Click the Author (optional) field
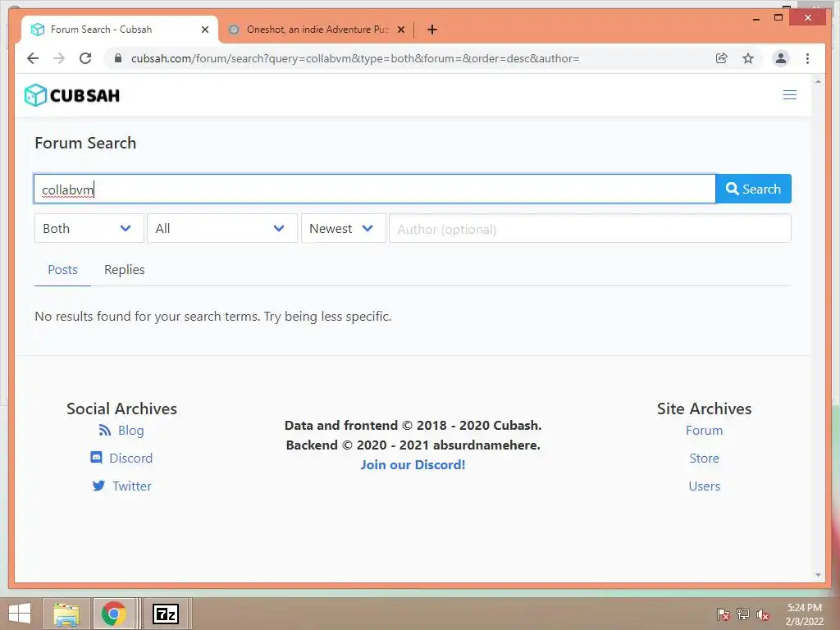 pyautogui.click(x=590, y=228)
